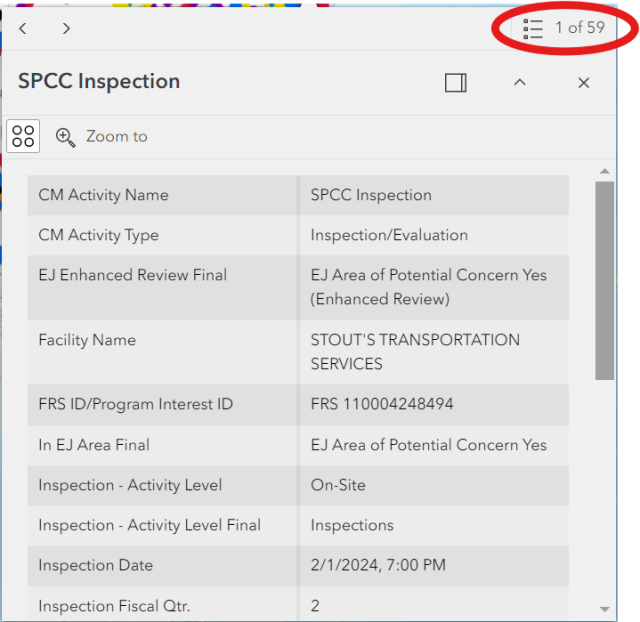
Task: Go to the previous feature arrow
Action: [23, 28]
